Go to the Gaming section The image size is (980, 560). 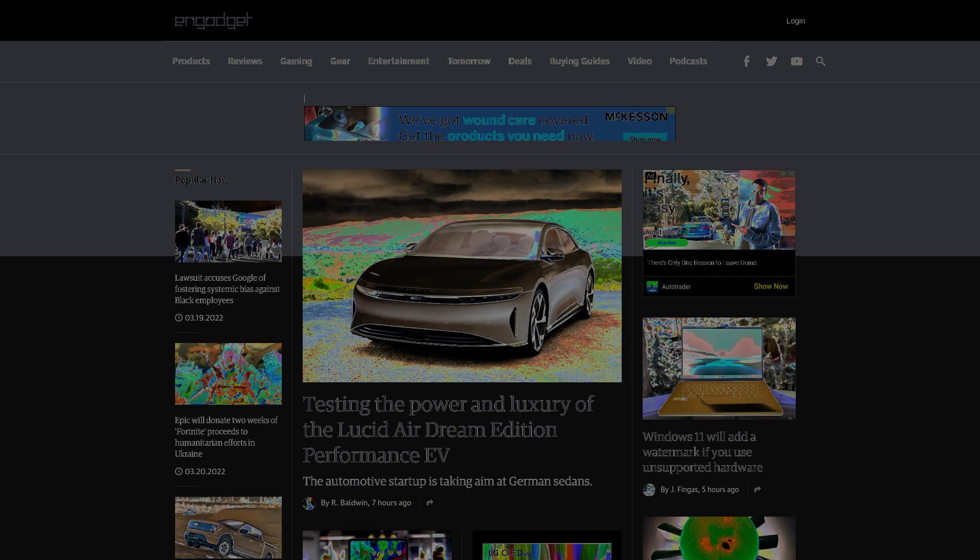pyautogui.click(x=296, y=61)
